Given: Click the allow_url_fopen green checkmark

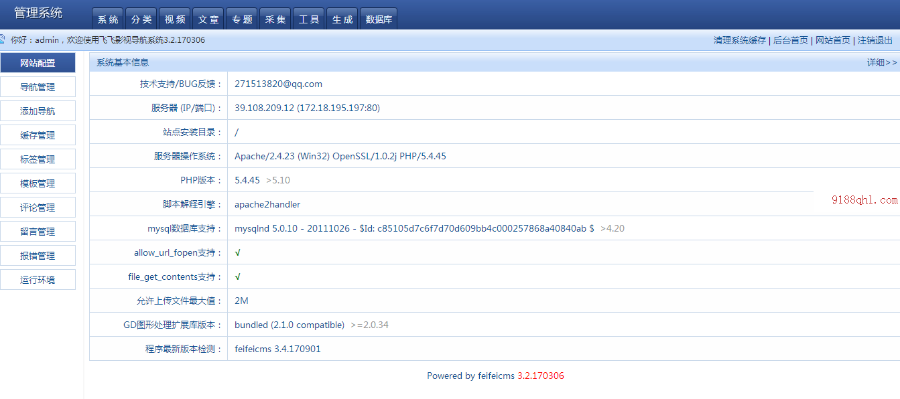Looking at the screenshot, I should click(x=238, y=253).
